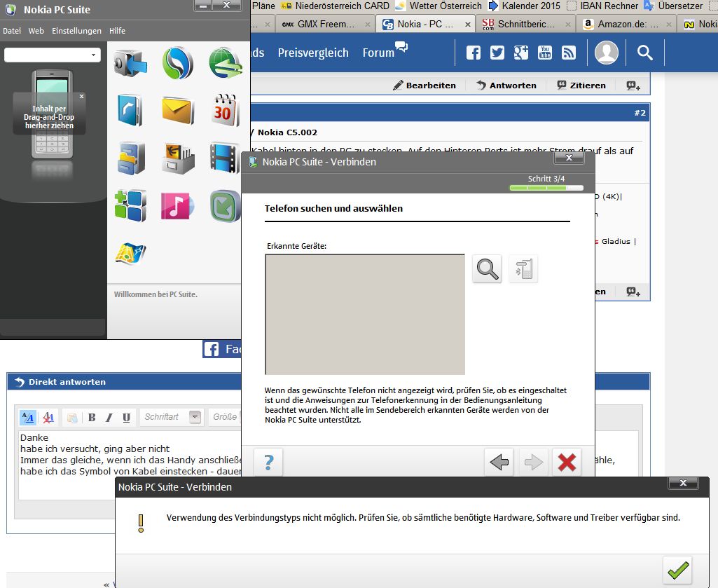Open the forum's Twitter icon

click(x=497, y=53)
